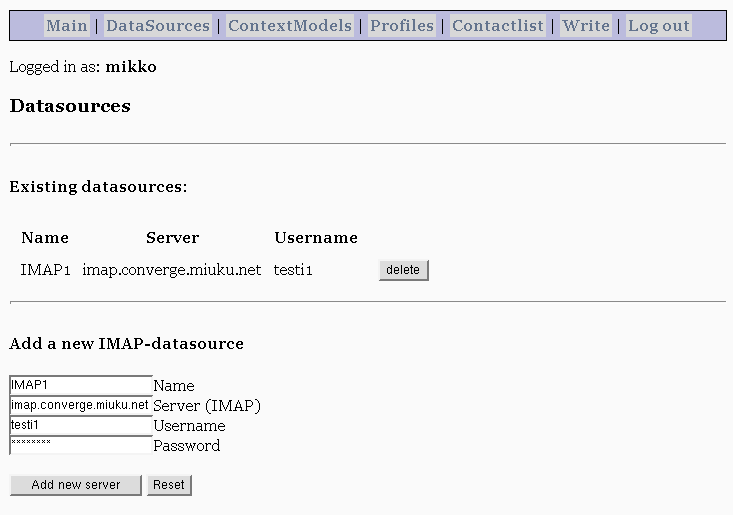
Task: Click the Datasources page heading
Action: click(70, 106)
